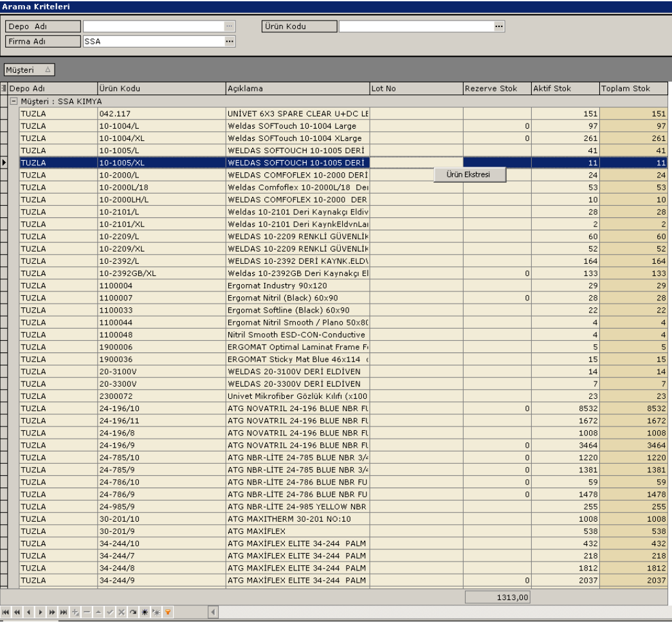
Task: Sort by Lot No column header
Action: coord(416,88)
